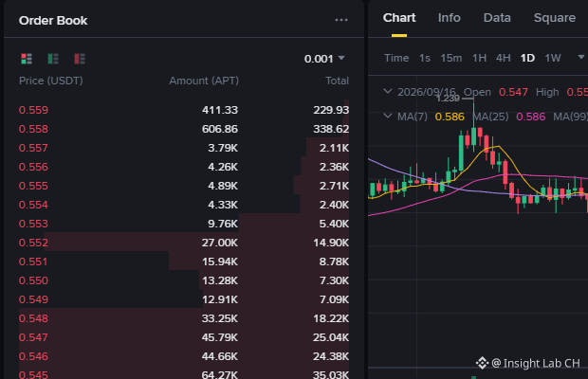
Task: Show buy orders only view icon
Action: [53, 59]
